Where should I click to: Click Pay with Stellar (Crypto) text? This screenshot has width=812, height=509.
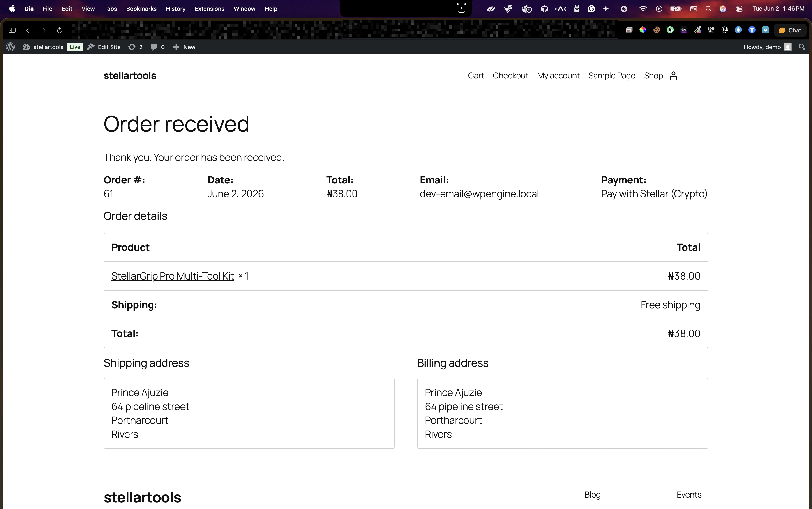point(654,194)
